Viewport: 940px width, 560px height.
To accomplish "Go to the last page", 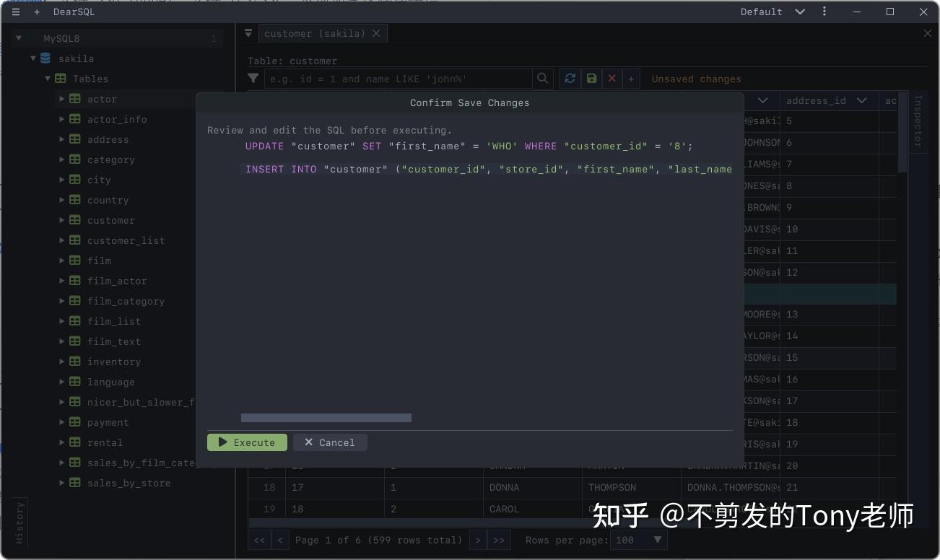I will (499, 540).
